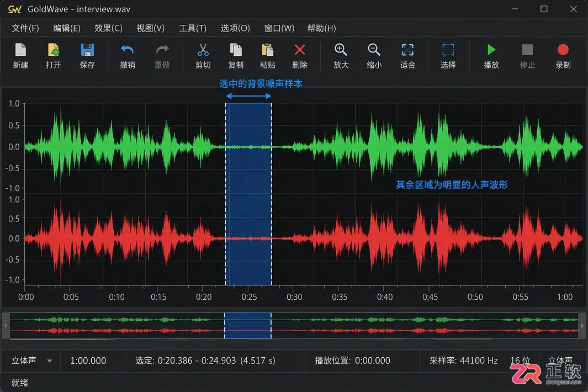Click the 0:45 marker on the timeline

click(x=430, y=297)
